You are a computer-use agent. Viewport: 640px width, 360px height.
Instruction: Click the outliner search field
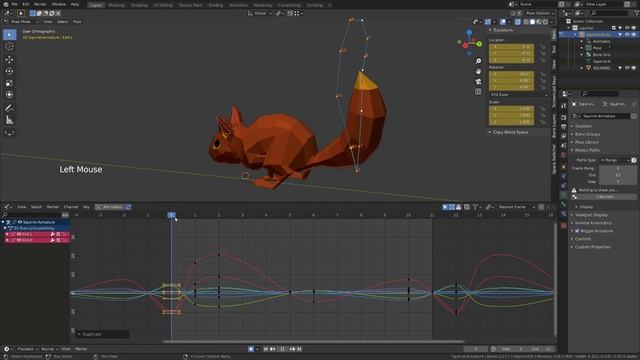coord(608,13)
